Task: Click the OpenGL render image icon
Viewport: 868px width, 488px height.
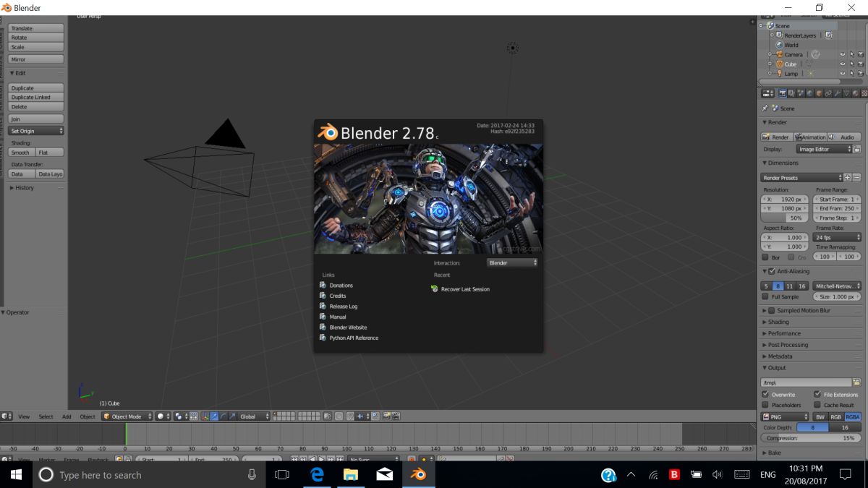Action: 386,416
